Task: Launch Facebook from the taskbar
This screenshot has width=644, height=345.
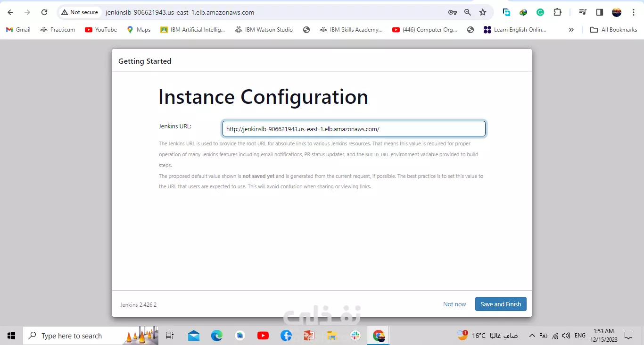Action: pos(286,336)
